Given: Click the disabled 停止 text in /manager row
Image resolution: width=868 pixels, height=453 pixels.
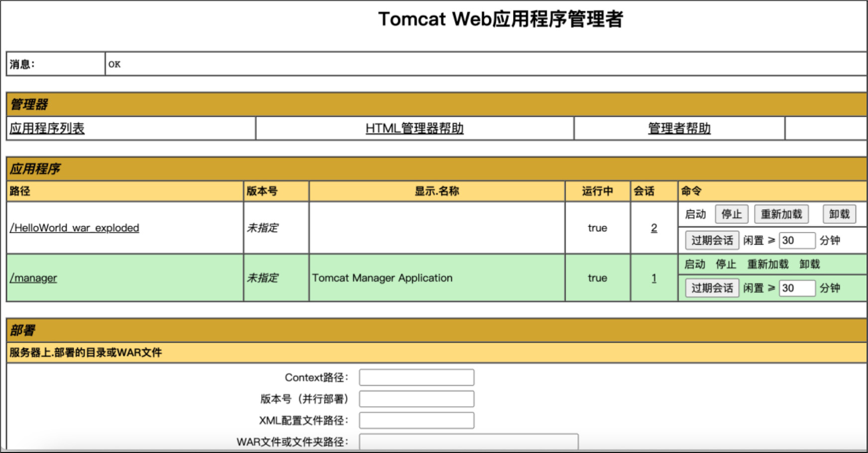Looking at the screenshot, I should tap(726, 264).
